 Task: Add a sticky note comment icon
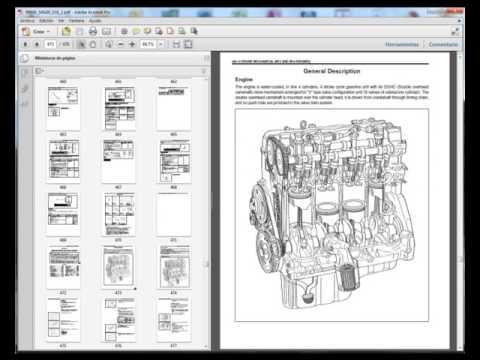pos(136,31)
